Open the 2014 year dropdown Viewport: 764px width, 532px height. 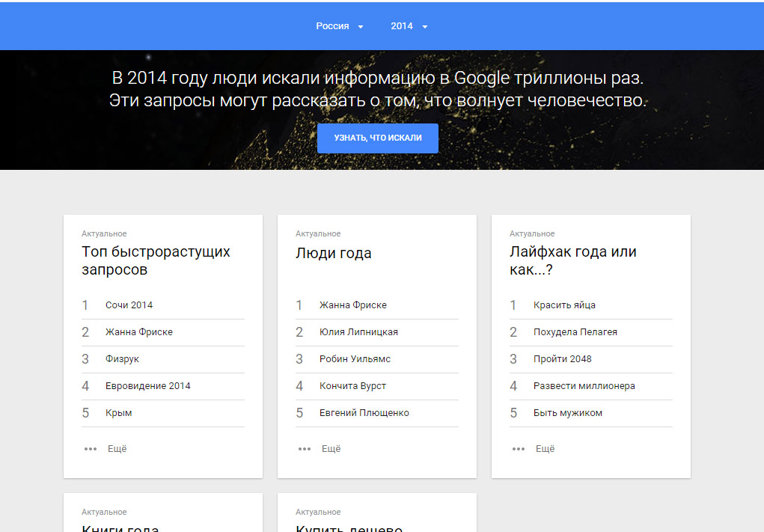tap(409, 26)
